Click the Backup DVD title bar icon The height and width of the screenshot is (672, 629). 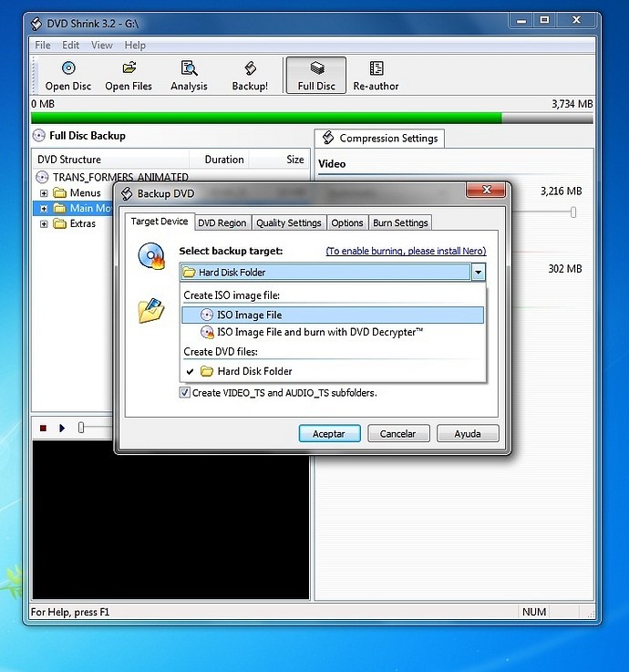(127, 193)
